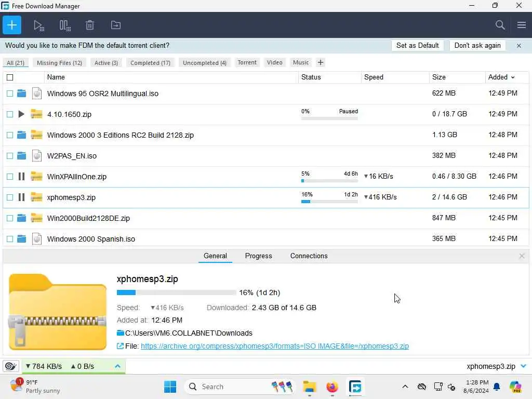
Task: Select the Active (3) filter
Action: click(106, 63)
